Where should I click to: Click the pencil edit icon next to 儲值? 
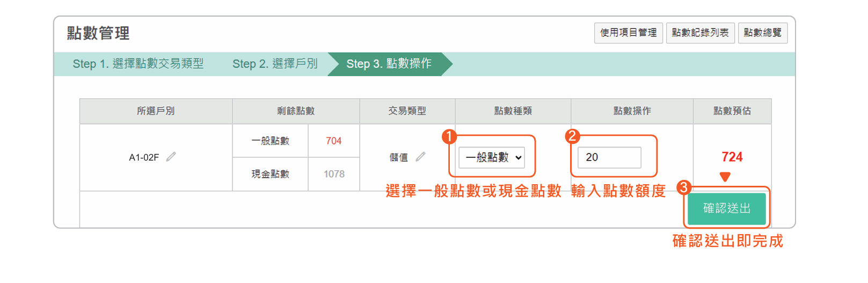click(x=420, y=157)
